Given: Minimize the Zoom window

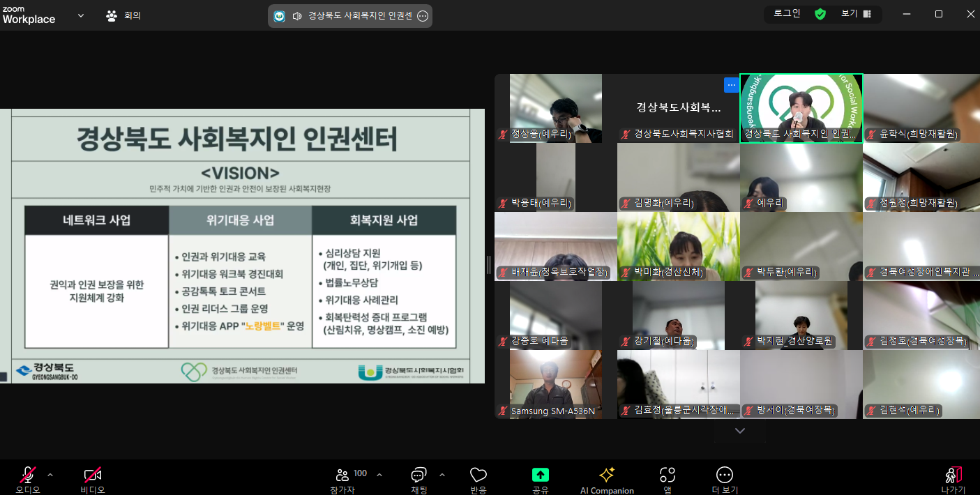Looking at the screenshot, I should [907, 14].
